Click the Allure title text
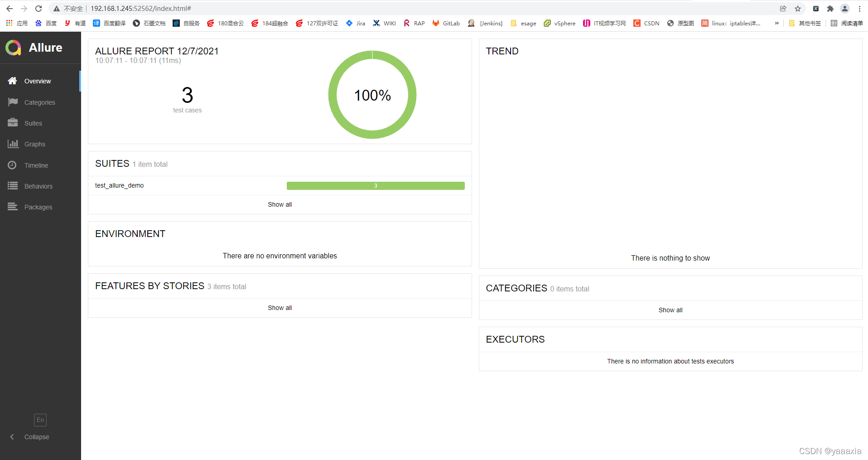868x460 pixels. click(46, 48)
